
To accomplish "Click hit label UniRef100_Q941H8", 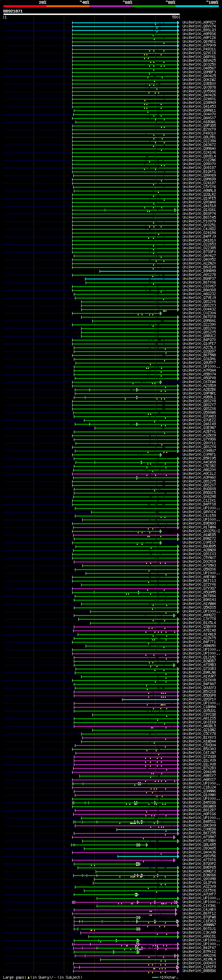I will click(199, 772).
